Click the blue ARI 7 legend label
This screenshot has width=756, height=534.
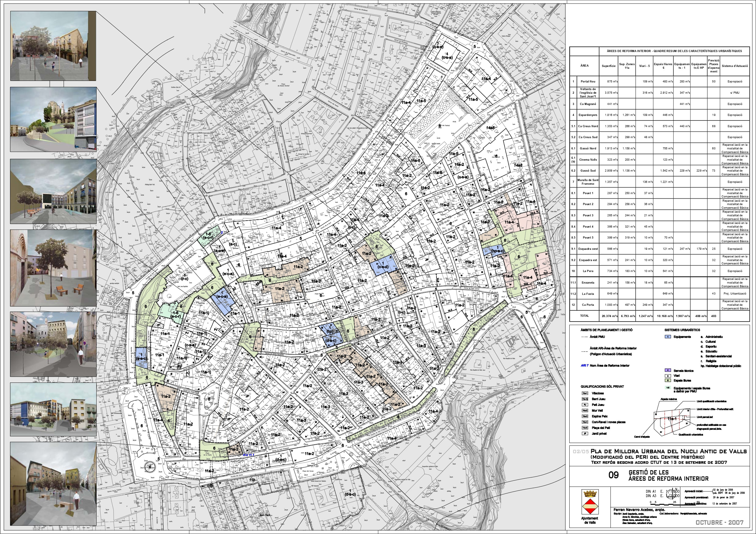(585, 365)
